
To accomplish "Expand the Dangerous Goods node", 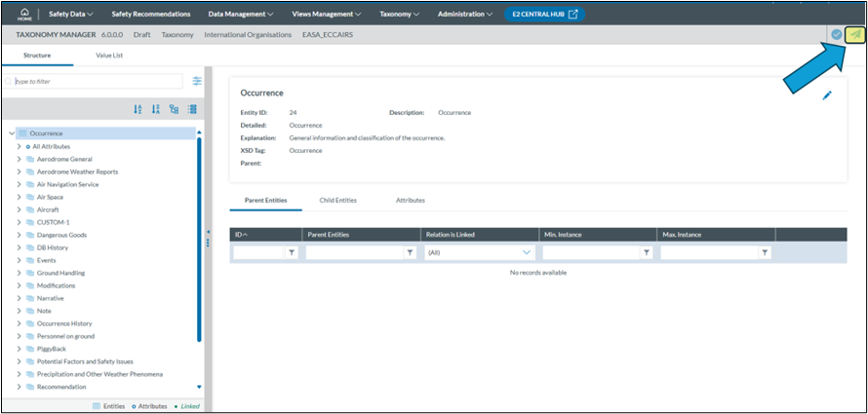I will click(19, 235).
